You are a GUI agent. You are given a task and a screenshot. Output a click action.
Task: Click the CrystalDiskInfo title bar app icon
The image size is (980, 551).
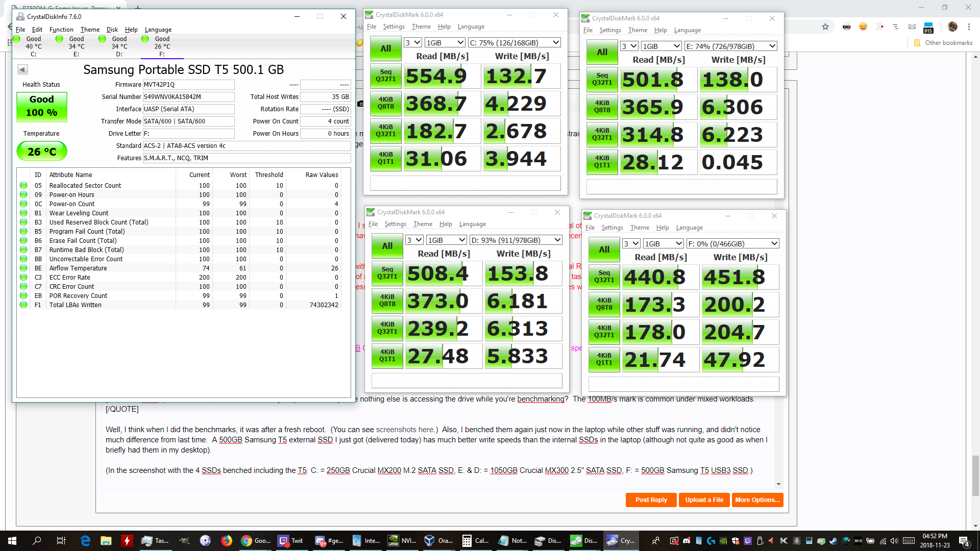pyautogui.click(x=20, y=17)
